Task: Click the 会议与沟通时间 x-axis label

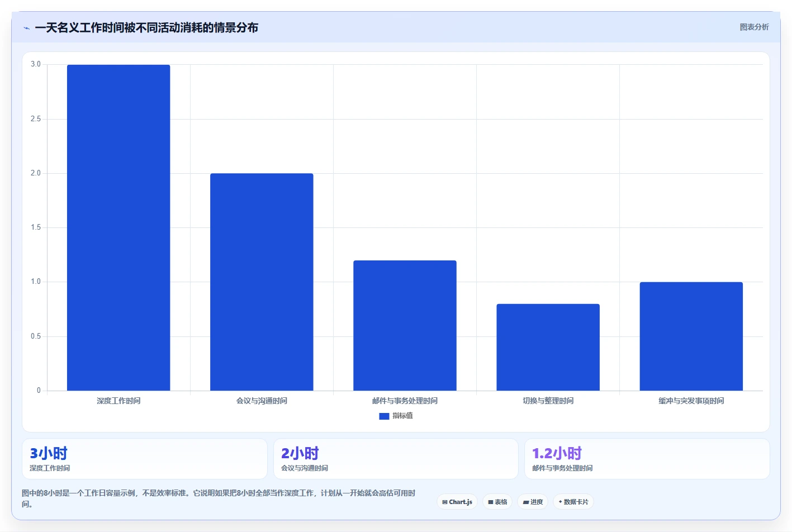Action: point(262,401)
